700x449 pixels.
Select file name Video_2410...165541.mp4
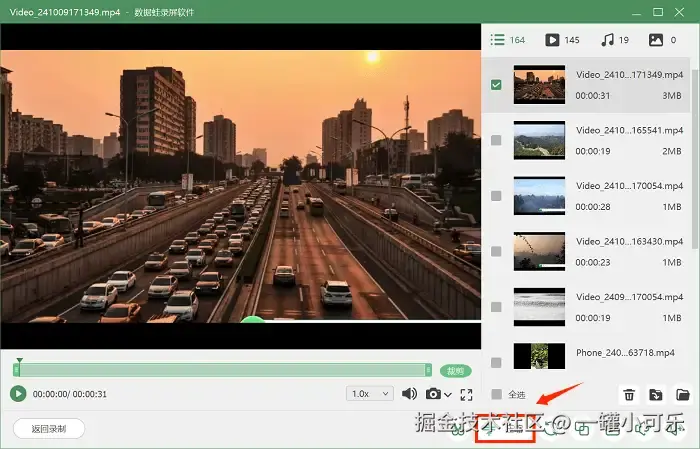pyautogui.click(x=629, y=130)
